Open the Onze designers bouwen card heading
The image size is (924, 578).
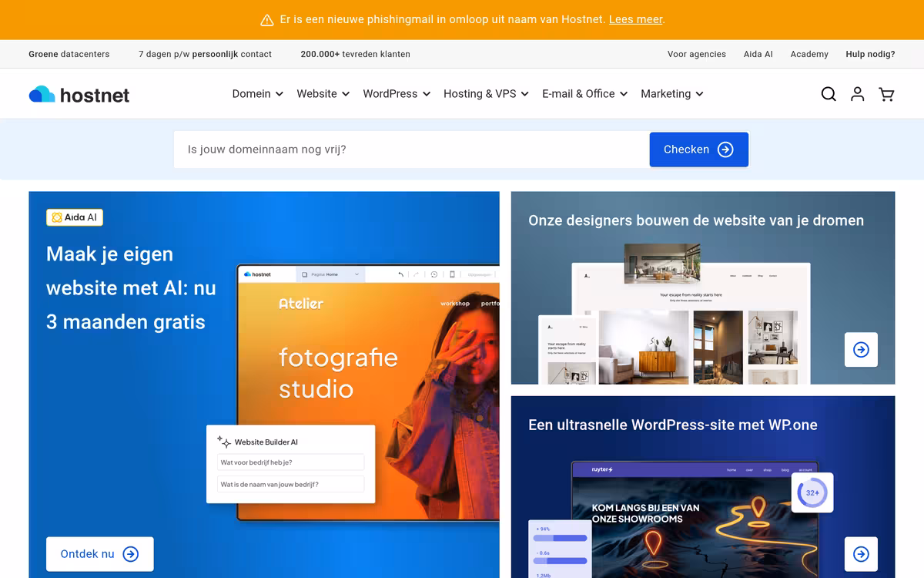pyautogui.click(x=696, y=220)
